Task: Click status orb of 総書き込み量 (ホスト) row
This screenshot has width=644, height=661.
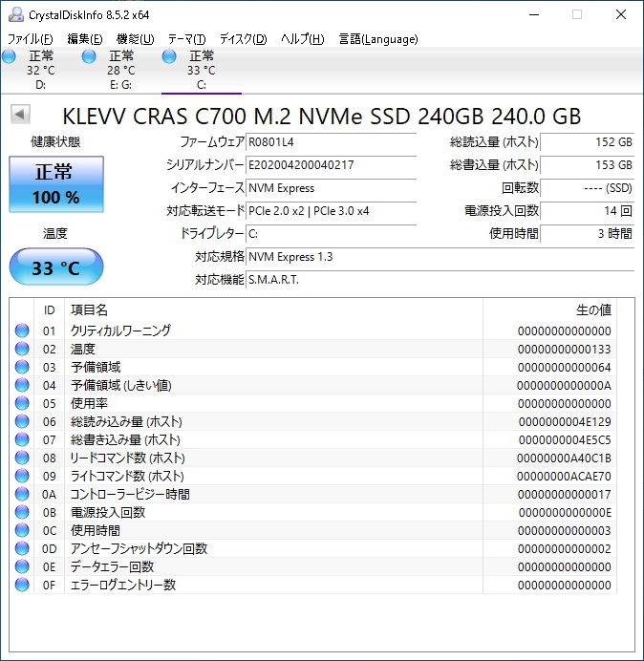Action: point(22,439)
